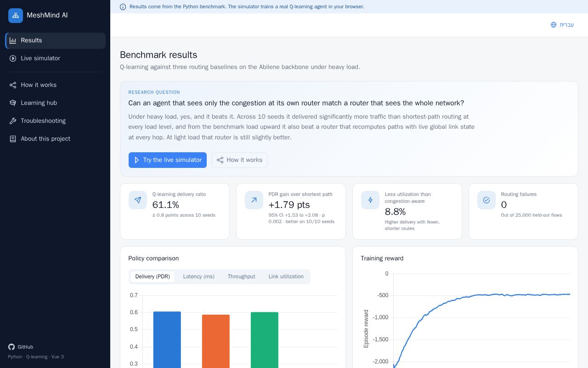Switch to the Latency (ms) tab
Viewport: 588px width, 368px height.
coord(199,276)
